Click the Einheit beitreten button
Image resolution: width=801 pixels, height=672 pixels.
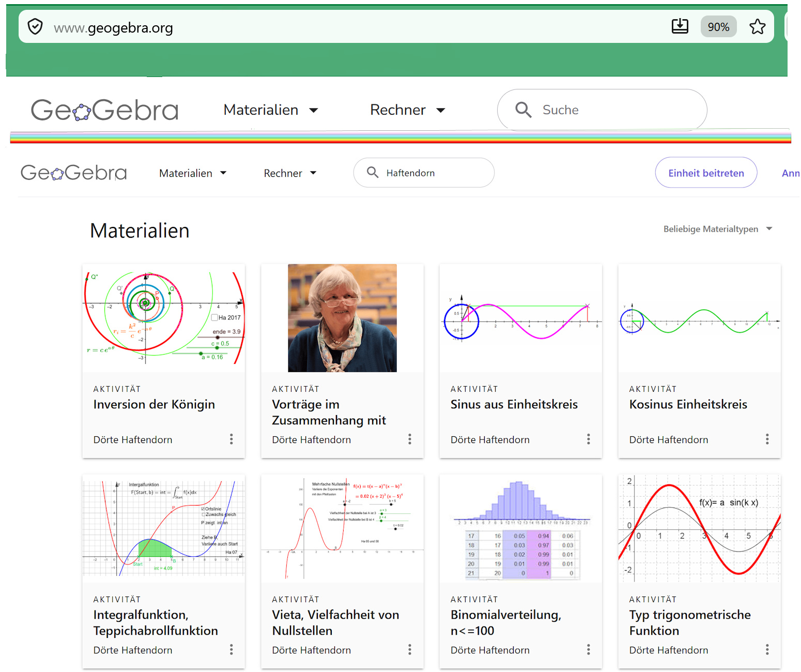706,173
